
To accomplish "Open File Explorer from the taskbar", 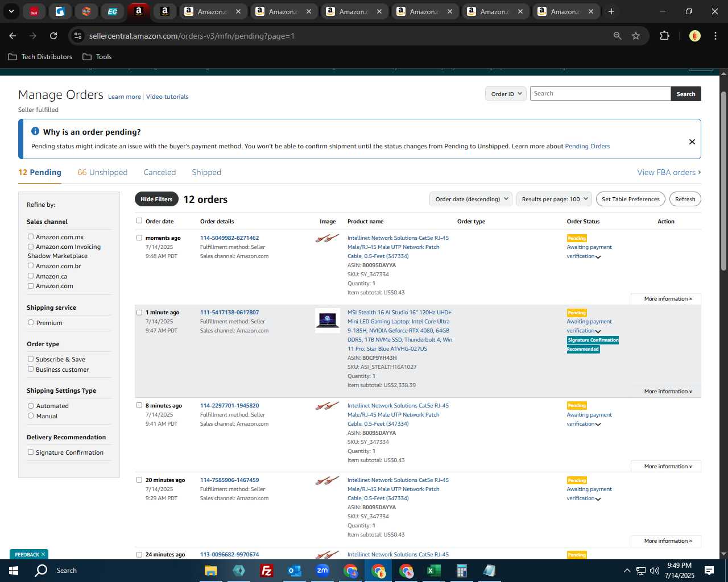I will pyautogui.click(x=211, y=571).
